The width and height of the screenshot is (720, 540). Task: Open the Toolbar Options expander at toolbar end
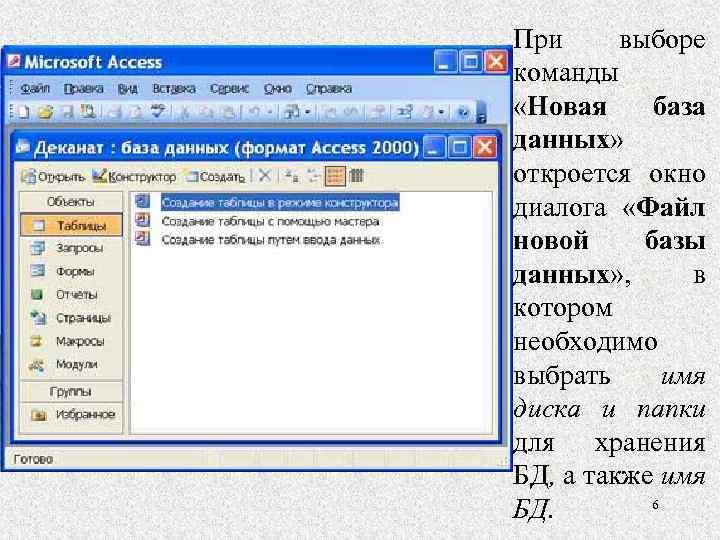481,113
